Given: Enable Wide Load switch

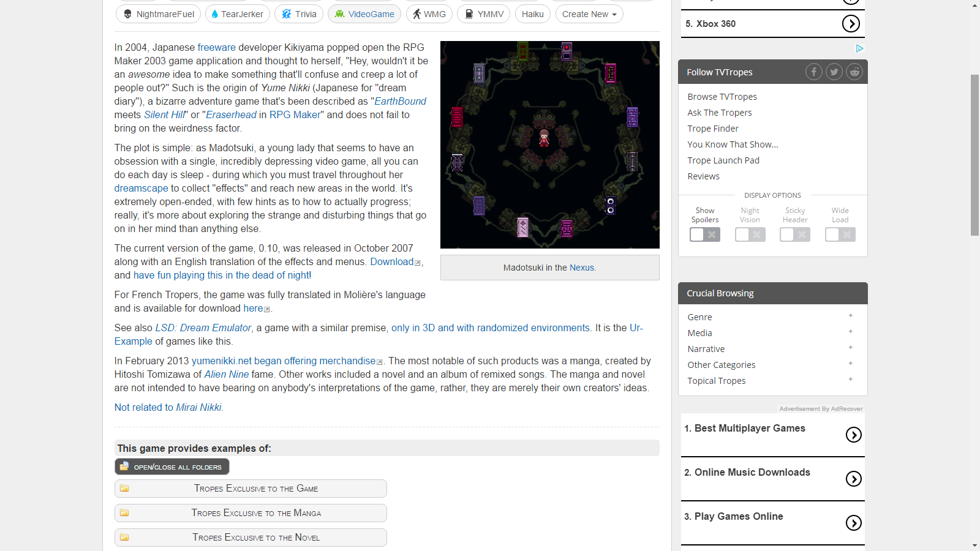Looking at the screenshot, I should click(840, 234).
